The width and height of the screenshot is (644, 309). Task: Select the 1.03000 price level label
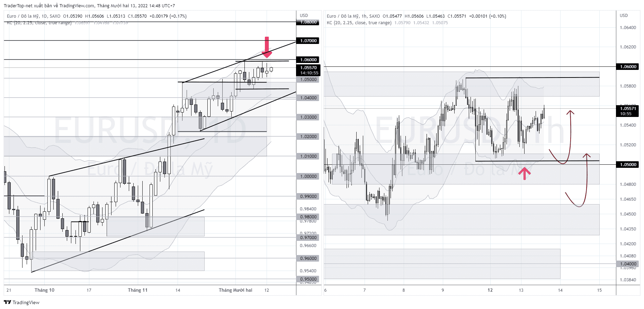coord(308,117)
